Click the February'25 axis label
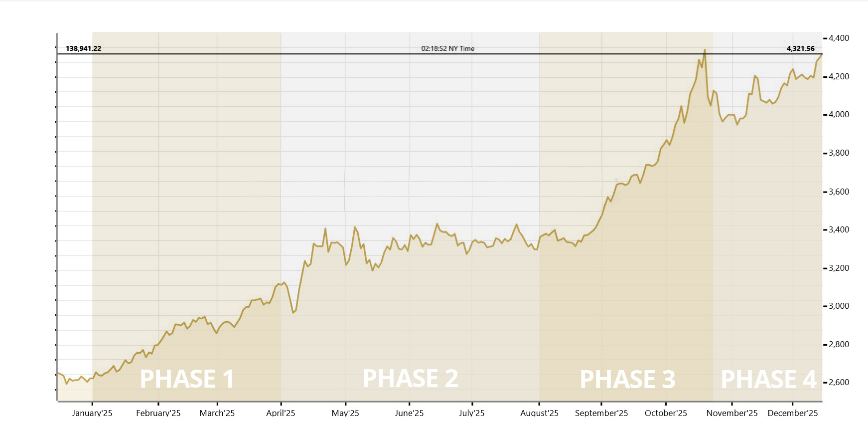Image resolution: width=868 pixels, height=425 pixels. (158, 413)
